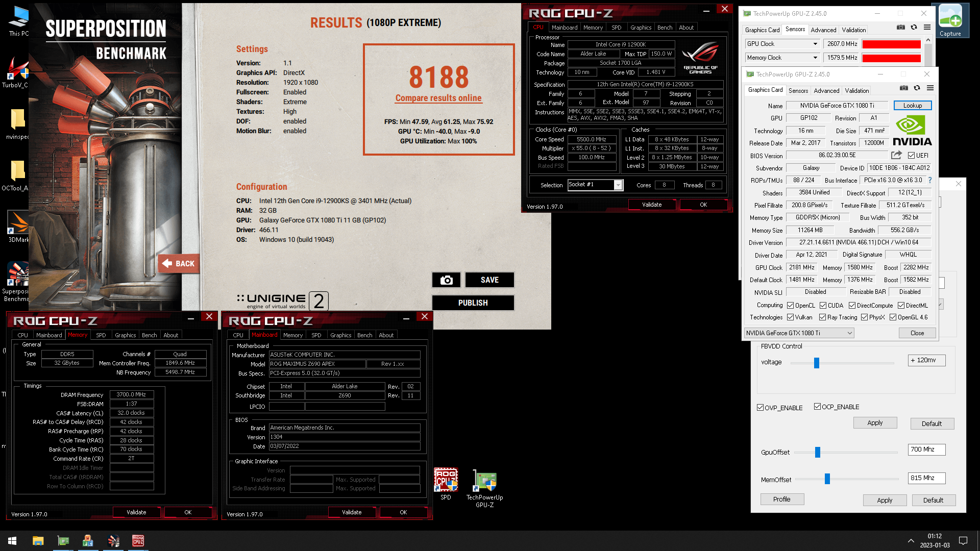The image size is (980, 551).
Task: Take a screenshot with GPU-Z Graphics Card window camera icon
Action: 903,88
